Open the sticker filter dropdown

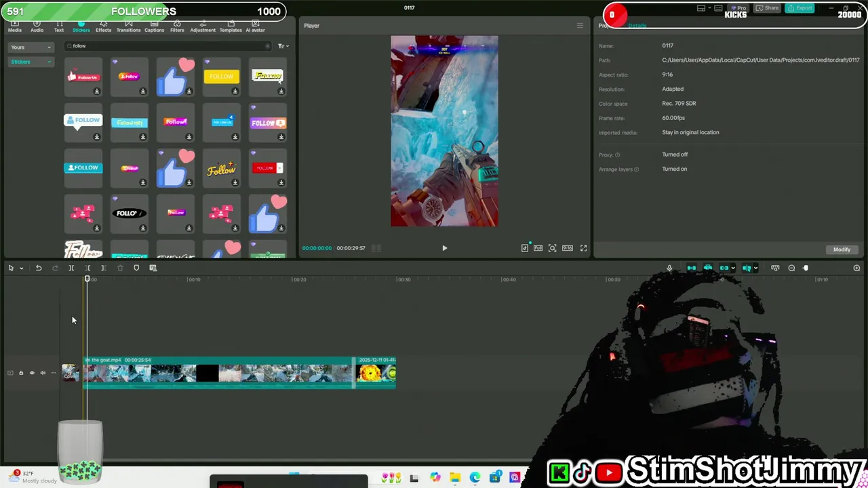[283, 46]
